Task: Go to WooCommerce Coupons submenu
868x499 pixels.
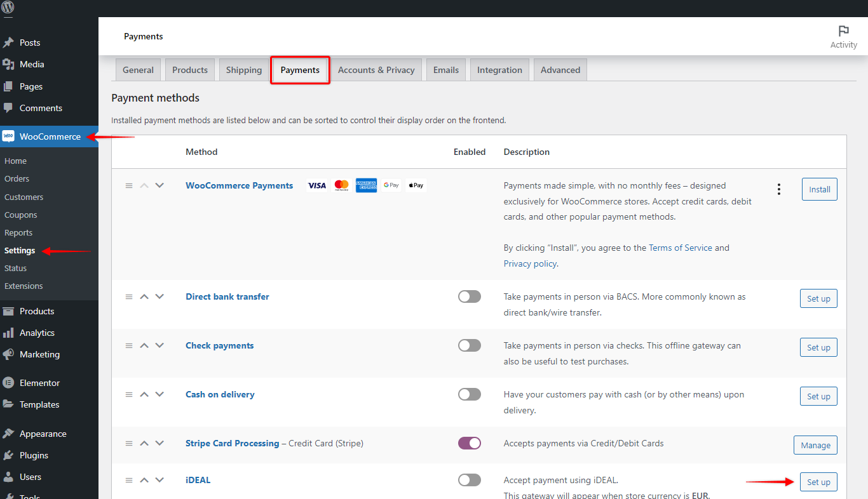Action: [21, 215]
